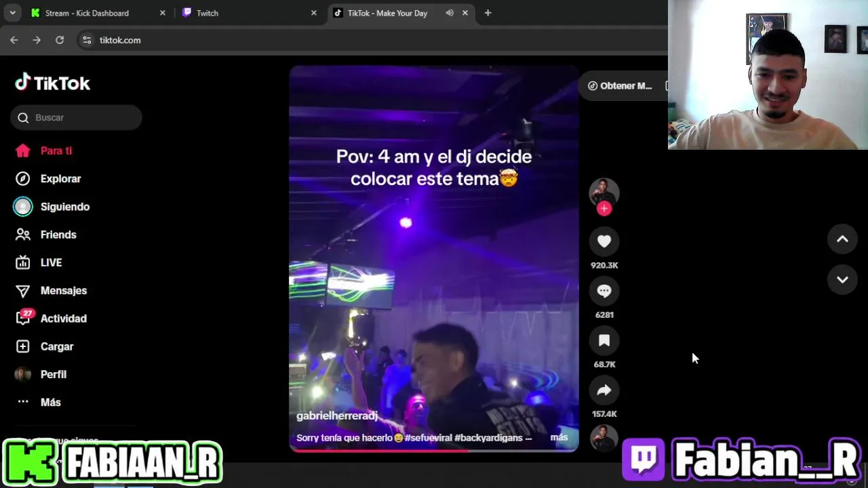
Task: Save video with bookmark icon
Action: 604,340
